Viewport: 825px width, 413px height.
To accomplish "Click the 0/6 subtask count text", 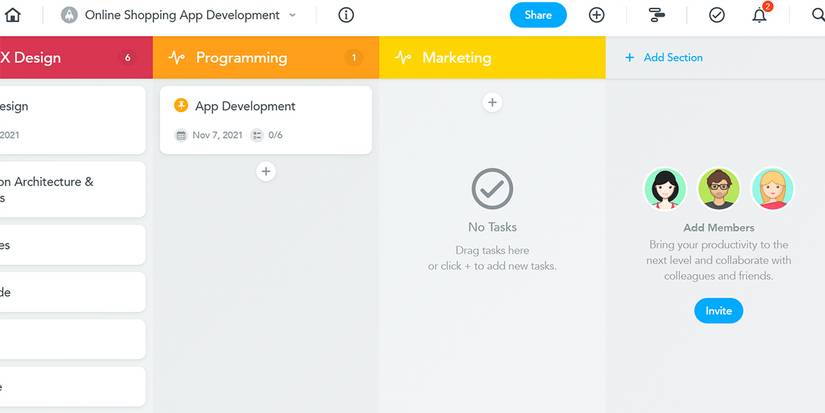I will (x=275, y=135).
